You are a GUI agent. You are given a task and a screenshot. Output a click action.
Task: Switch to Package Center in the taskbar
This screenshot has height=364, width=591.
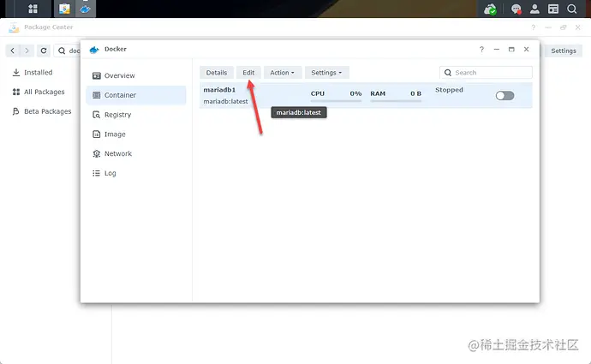pos(64,9)
